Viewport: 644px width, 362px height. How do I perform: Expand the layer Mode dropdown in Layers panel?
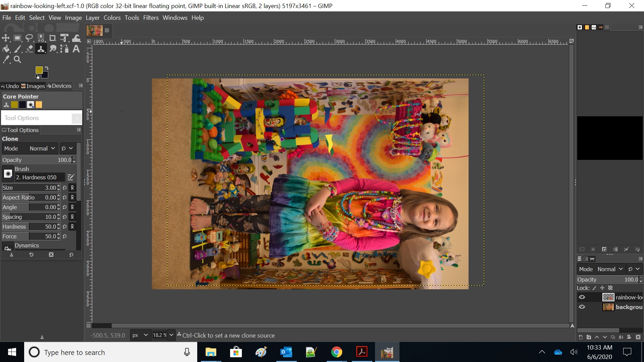pyautogui.click(x=610, y=269)
